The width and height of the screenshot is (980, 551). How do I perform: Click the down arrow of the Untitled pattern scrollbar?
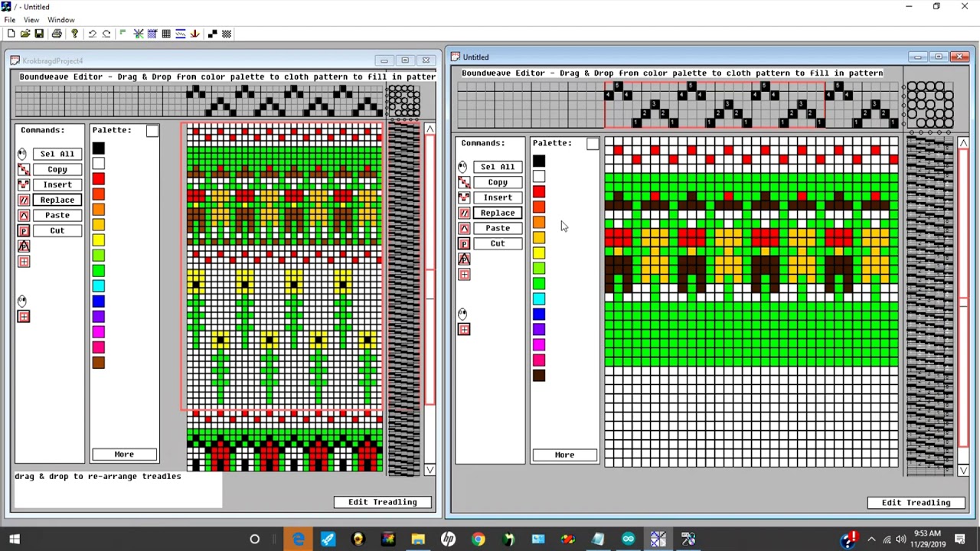[x=963, y=470]
